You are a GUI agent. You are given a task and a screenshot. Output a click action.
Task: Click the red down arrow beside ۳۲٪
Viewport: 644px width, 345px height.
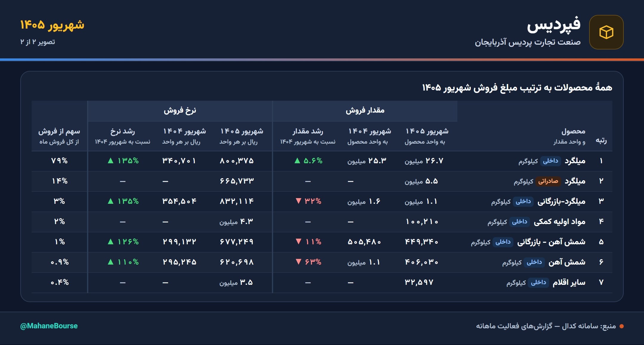[298, 201]
